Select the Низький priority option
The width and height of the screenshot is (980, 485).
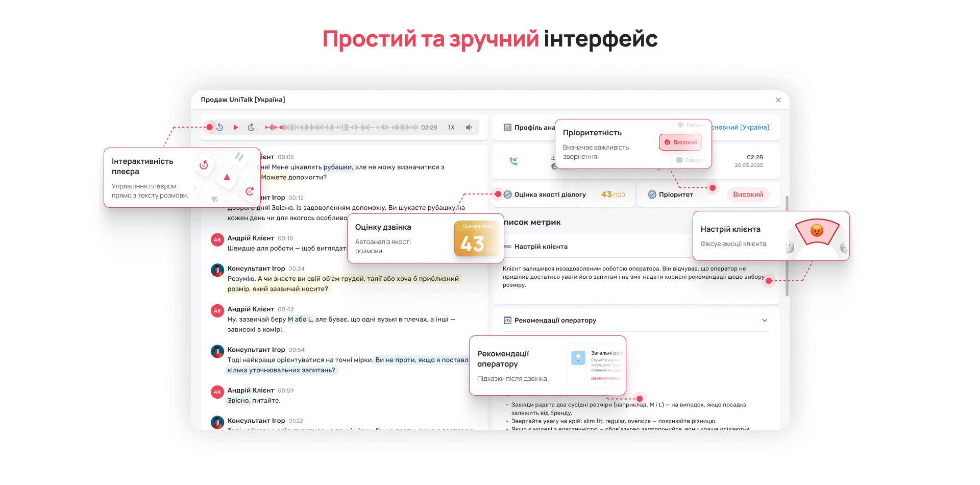point(691,125)
